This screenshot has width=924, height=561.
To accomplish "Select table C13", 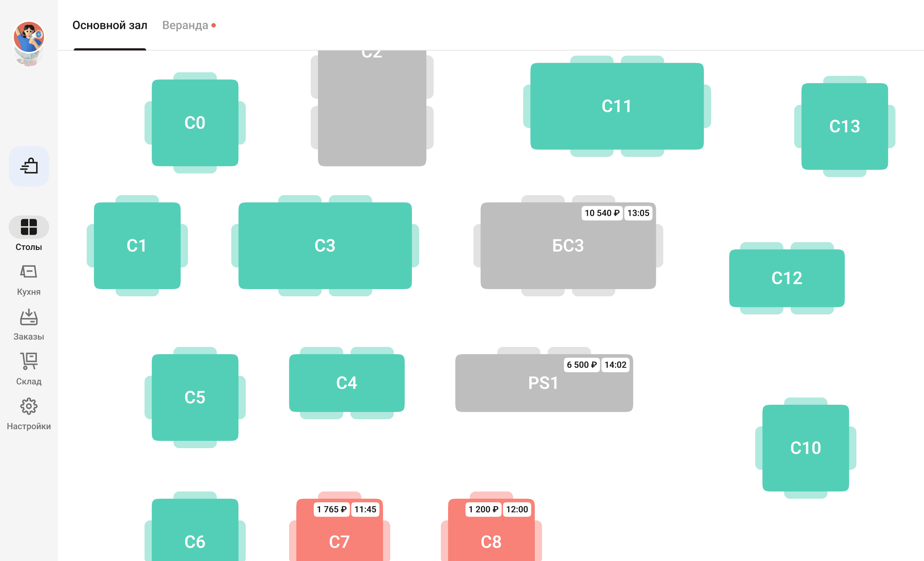I will pyautogui.click(x=845, y=126).
